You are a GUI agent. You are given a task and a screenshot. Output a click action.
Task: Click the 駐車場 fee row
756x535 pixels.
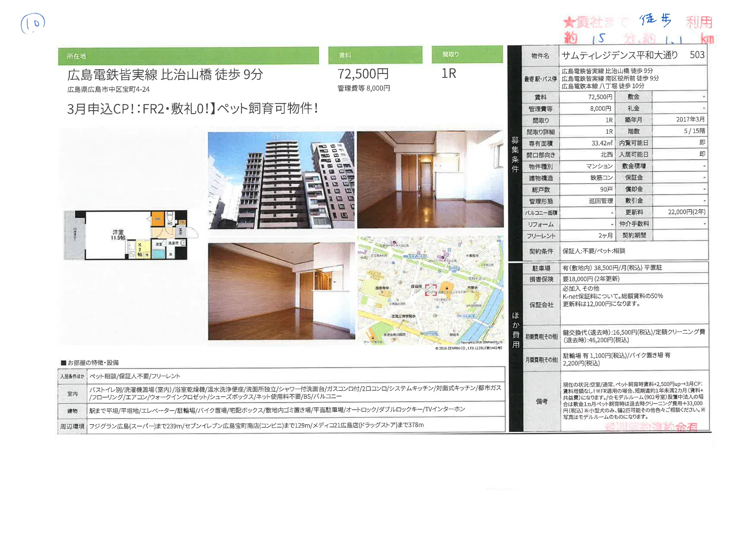coord(612,268)
